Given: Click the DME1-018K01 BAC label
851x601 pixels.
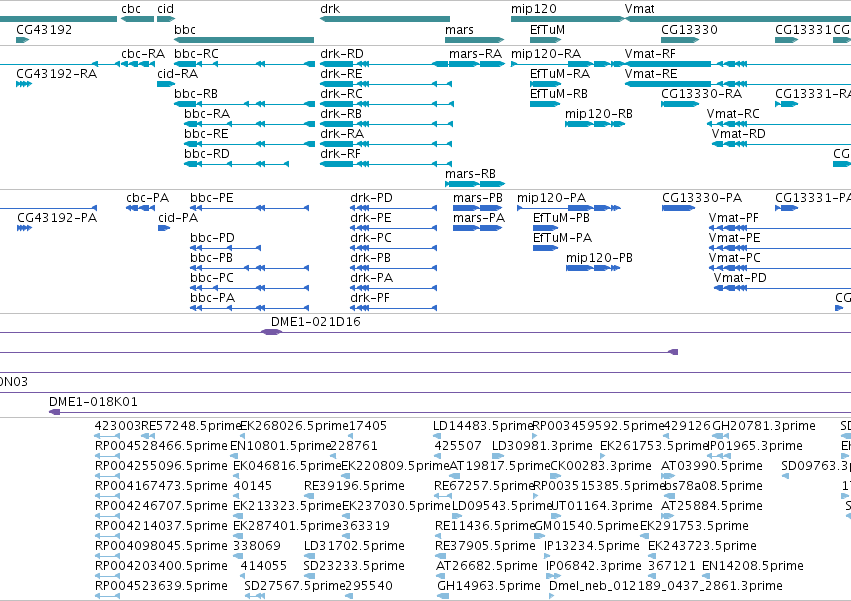Looking at the screenshot, I should pos(93,402).
